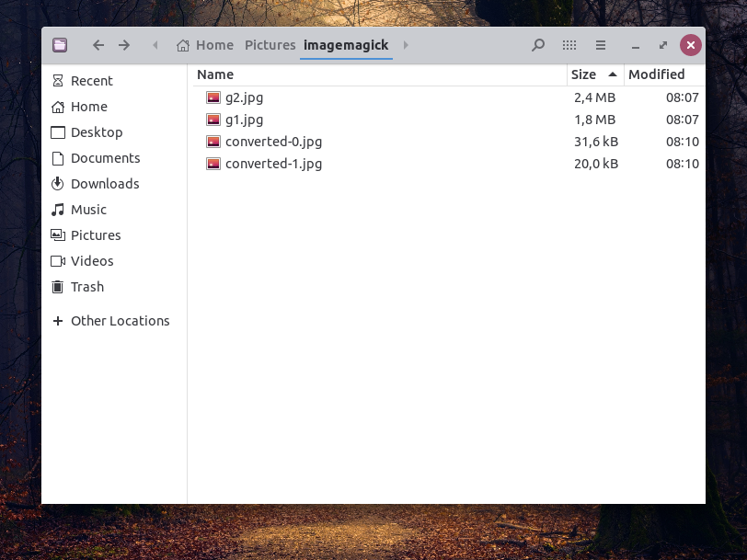Image resolution: width=747 pixels, height=560 pixels.
Task: Open the search magnifier
Action: (538, 45)
